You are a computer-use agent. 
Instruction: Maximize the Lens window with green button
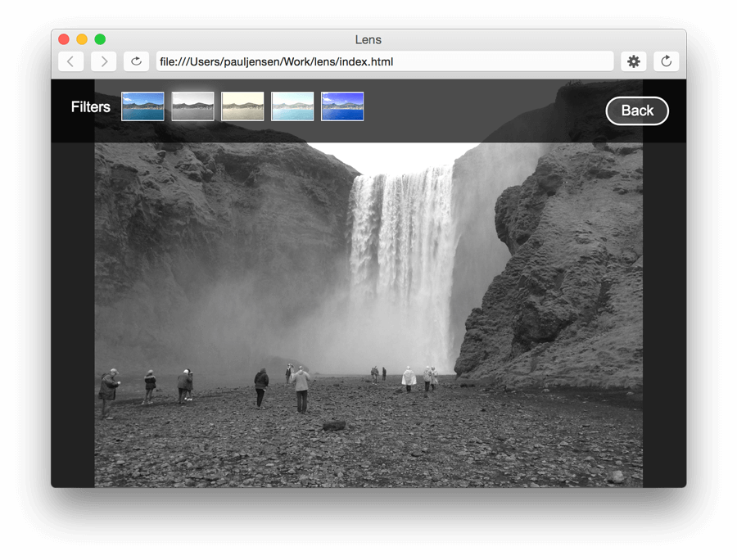(x=100, y=39)
